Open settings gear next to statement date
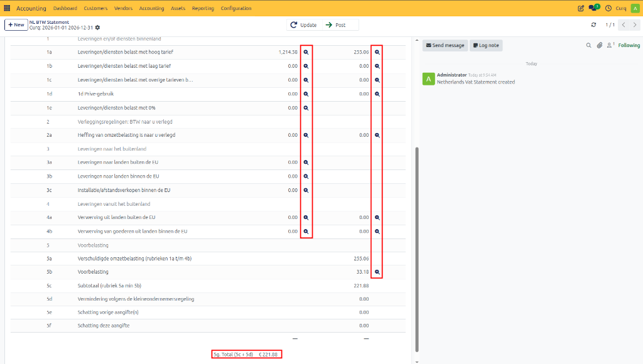This screenshot has height=364, width=643. (97, 28)
